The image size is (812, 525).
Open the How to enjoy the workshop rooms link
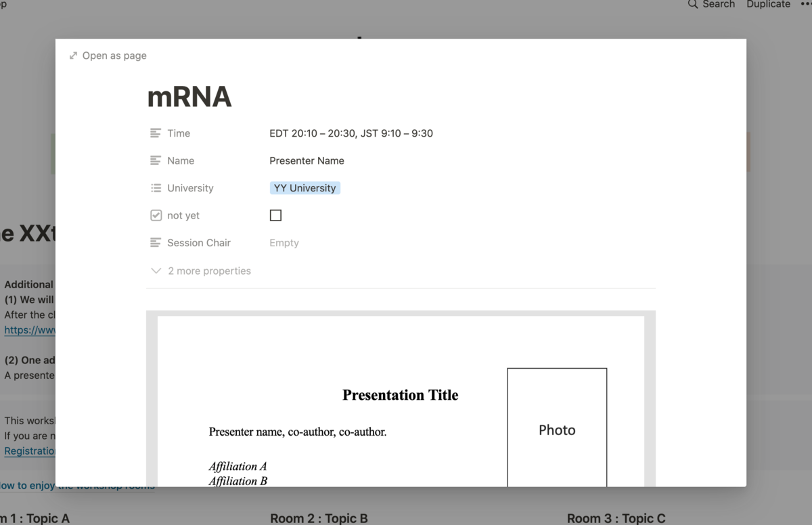click(76, 486)
